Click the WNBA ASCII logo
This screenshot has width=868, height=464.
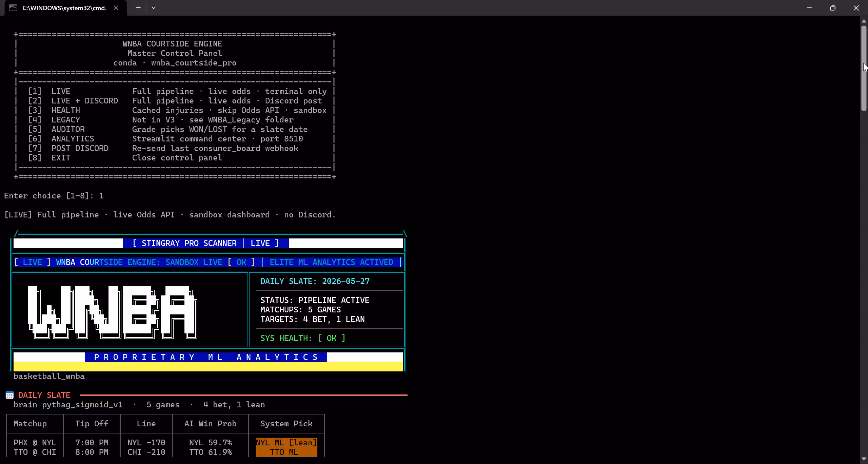[112, 312]
